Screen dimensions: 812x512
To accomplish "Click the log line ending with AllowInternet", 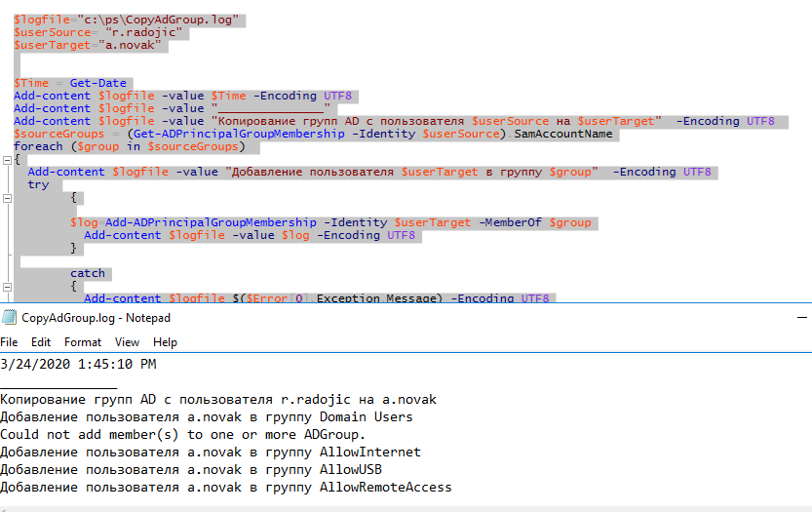I will (211, 452).
